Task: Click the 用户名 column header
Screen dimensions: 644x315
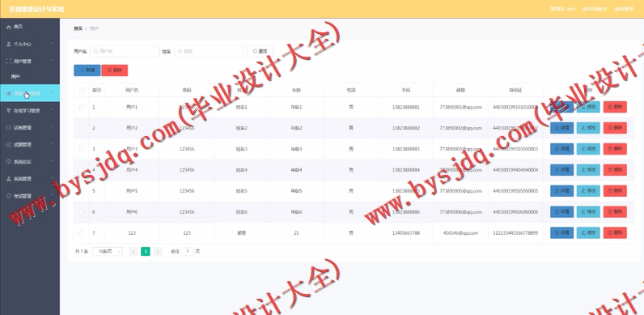Action: click(132, 90)
